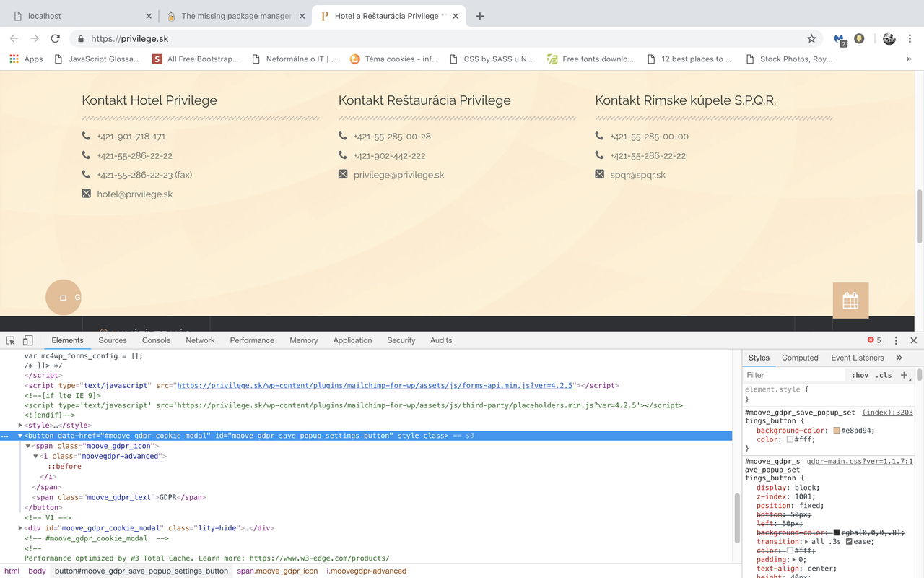Show the Computed styles tab
The image size is (924, 578).
[x=800, y=358]
